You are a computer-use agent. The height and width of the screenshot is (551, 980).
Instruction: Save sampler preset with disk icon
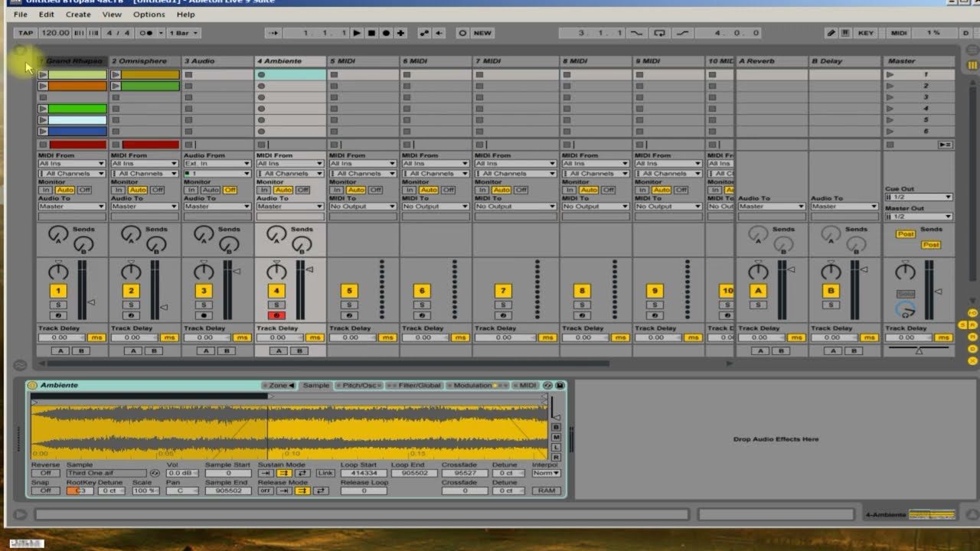(x=560, y=385)
